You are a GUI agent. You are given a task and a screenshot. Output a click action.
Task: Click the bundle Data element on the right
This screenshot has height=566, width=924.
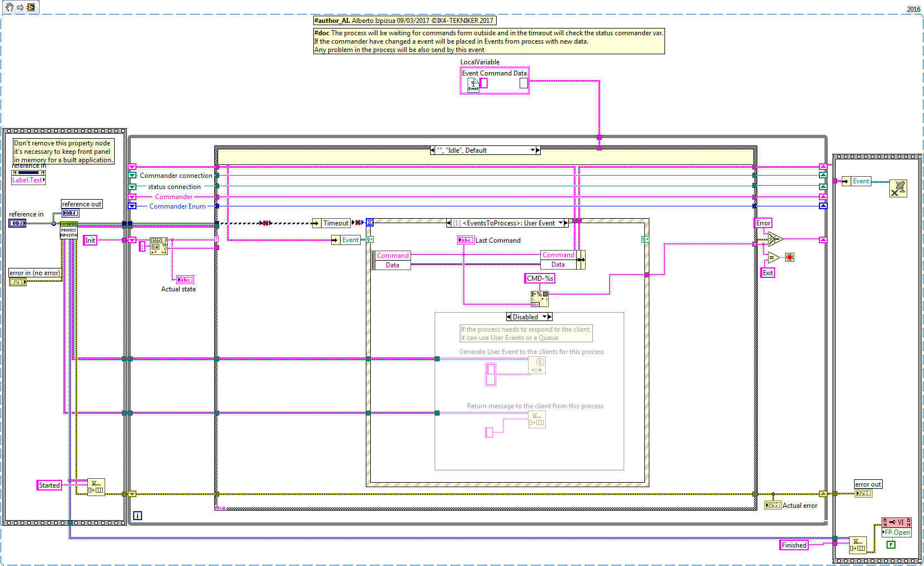558,264
